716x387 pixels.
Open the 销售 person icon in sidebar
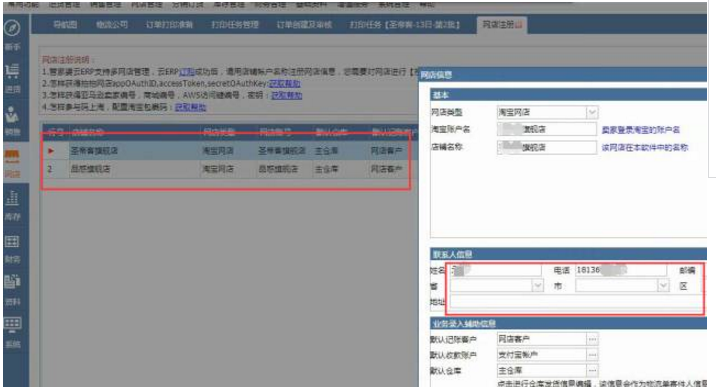point(12,114)
